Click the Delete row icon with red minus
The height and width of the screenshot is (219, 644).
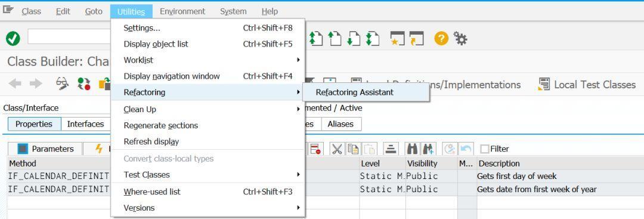tap(316, 149)
